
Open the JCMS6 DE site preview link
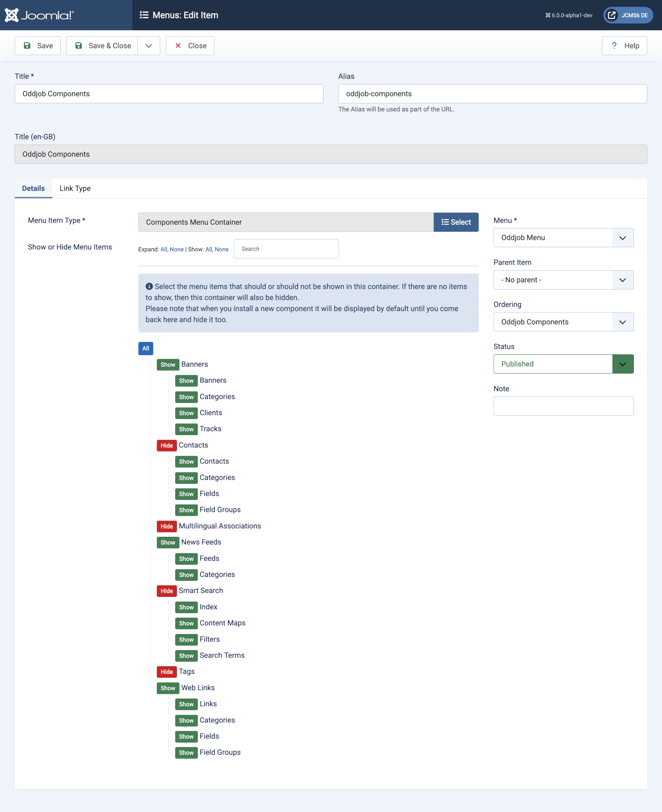(628, 15)
